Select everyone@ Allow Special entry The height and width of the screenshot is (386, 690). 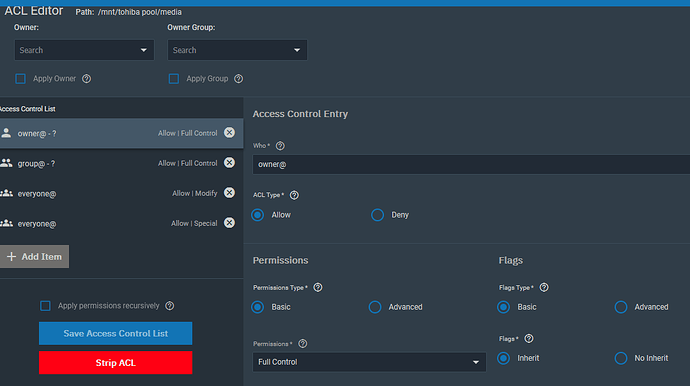121,223
